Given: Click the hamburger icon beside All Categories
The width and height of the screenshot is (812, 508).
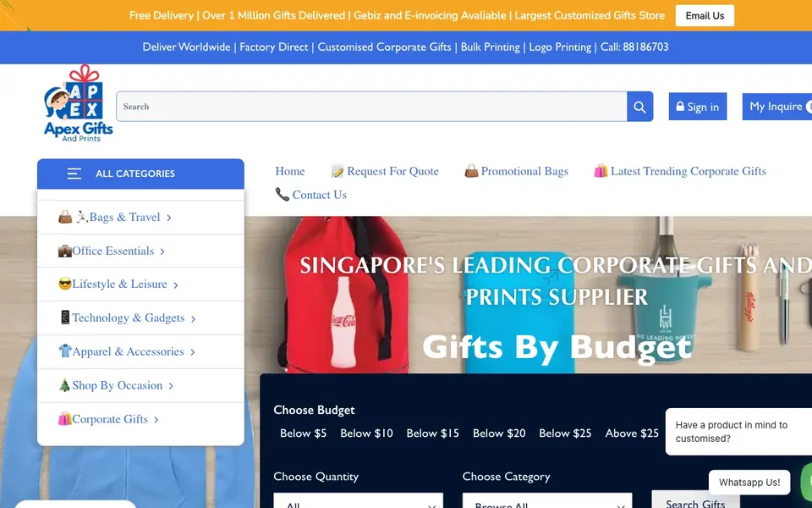Looking at the screenshot, I should click(x=74, y=174).
